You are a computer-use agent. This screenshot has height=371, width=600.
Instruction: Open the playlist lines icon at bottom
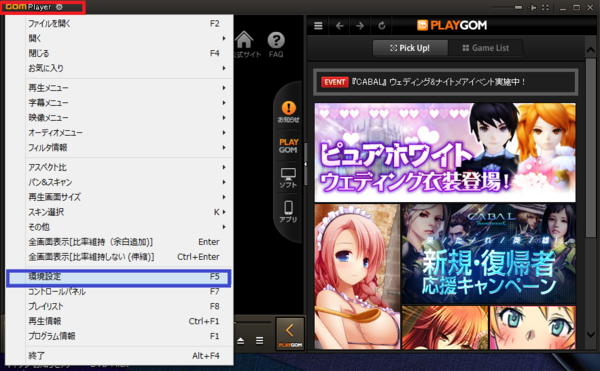(x=259, y=340)
